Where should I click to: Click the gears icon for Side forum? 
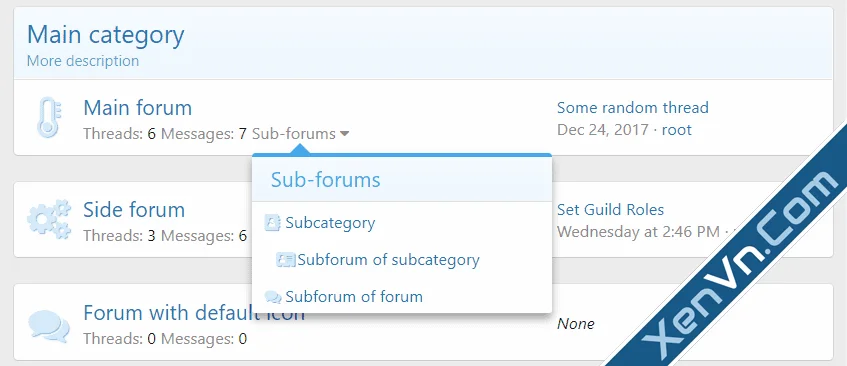click(x=49, y=219)
